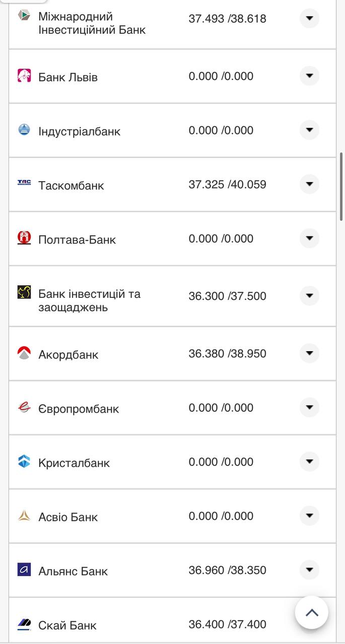
Task: Click the Таскомбанк rate 37.325 /40.059
Action: point(227,185)
